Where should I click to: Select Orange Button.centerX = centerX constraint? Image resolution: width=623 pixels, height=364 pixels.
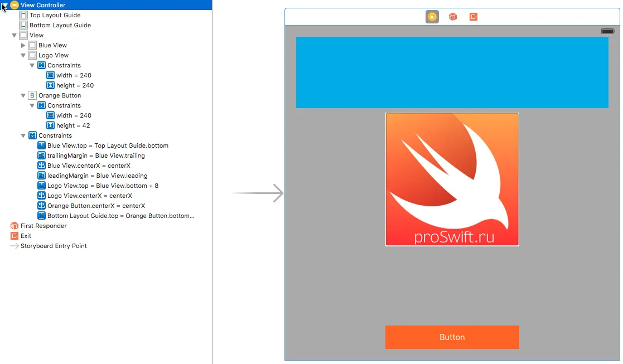96,206
